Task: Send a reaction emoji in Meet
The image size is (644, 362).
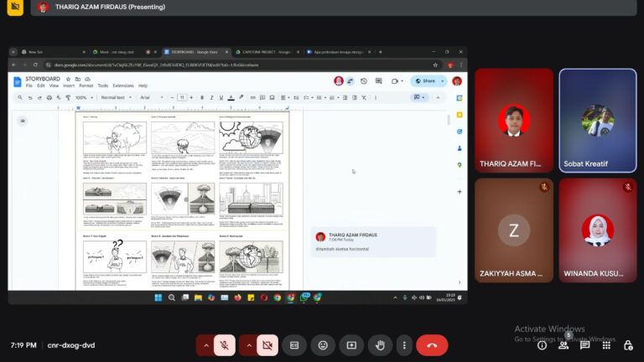Action: [x=323, y=345]
